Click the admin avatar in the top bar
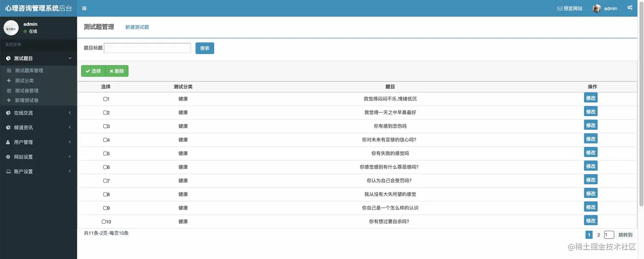This screenshot has height=259, width=644. click(597, 9)
